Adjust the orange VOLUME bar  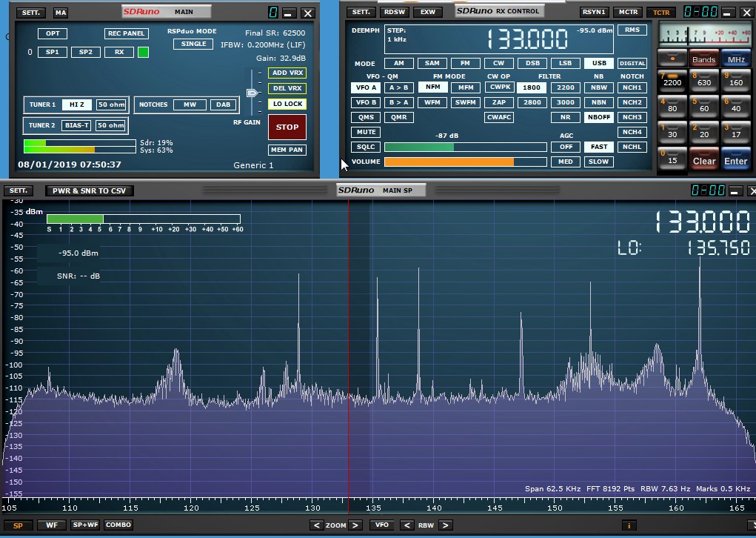[x=465, y=162]
